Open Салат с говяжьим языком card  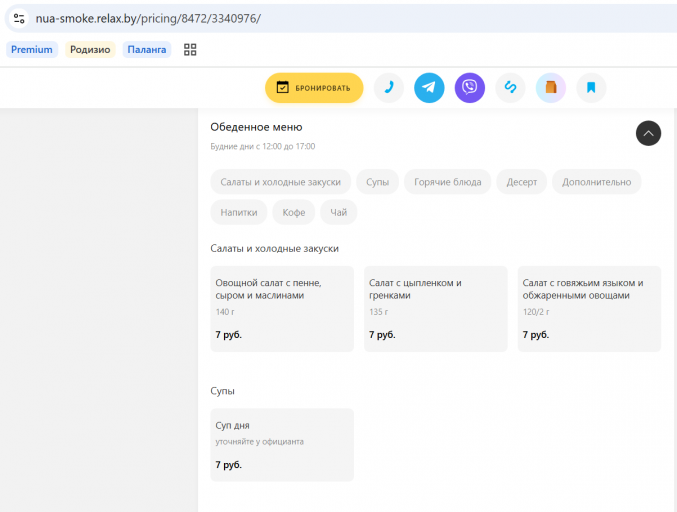[x=589, y=309]
